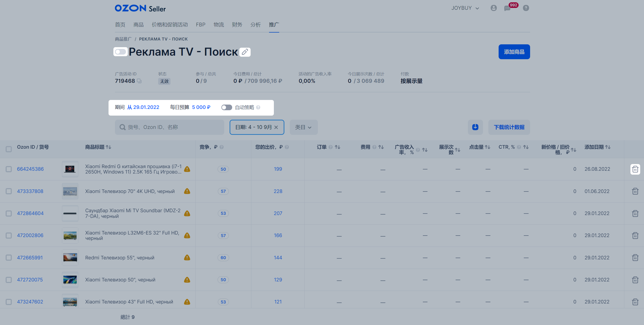The width and height of the screenshot is (644, 325).
Task: Focus the 货号、Ozon ID、名称 search field
Action: click(169, 127)
